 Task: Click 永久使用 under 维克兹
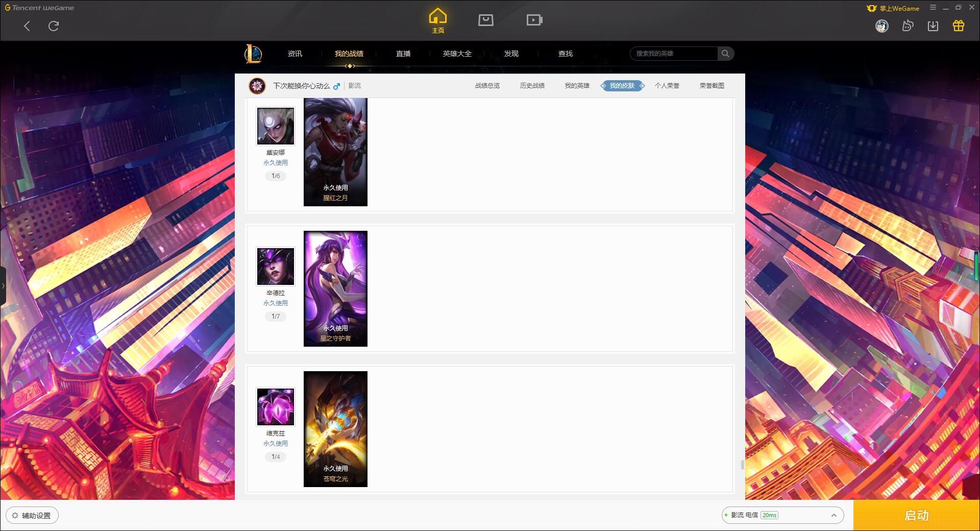276,444
